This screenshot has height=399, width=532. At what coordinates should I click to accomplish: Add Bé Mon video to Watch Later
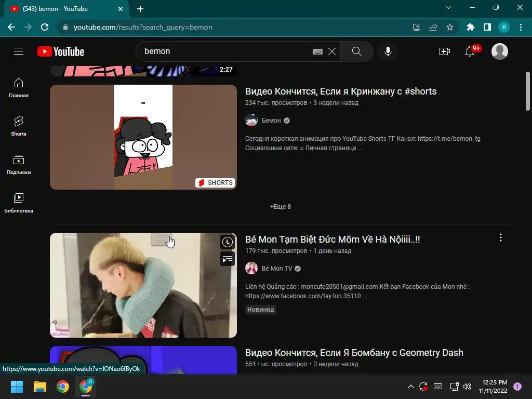tap(228, 242)
